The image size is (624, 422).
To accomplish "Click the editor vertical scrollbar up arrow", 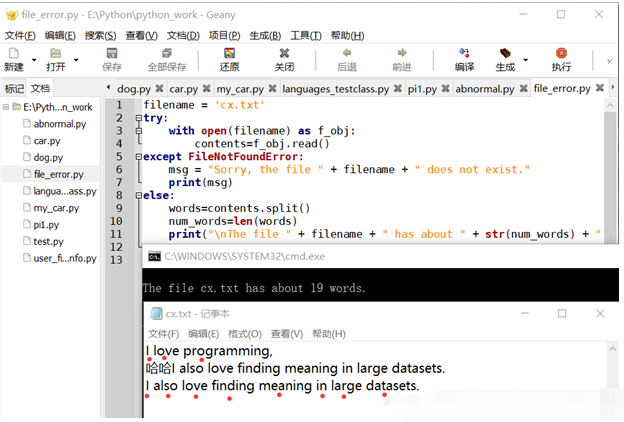I will pos(610,105).
